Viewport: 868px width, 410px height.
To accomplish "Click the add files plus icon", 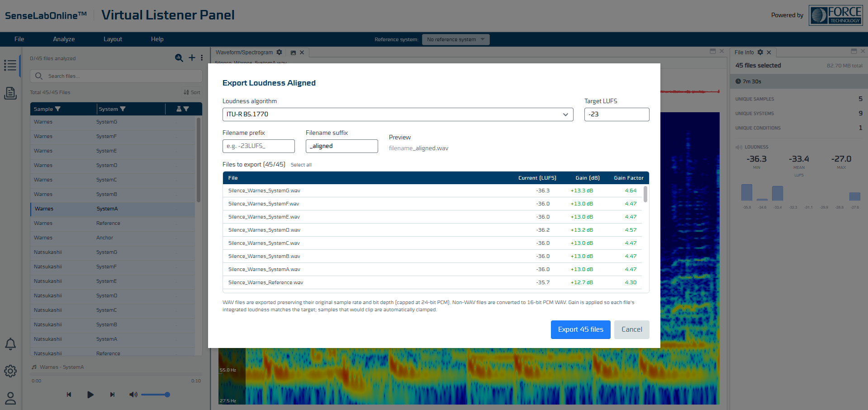I will pos(192,58).
